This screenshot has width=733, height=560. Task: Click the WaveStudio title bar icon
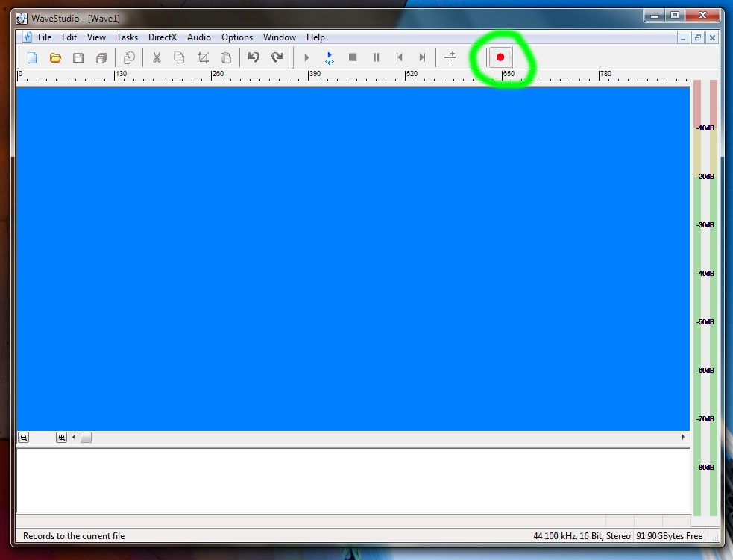point(22,18)
